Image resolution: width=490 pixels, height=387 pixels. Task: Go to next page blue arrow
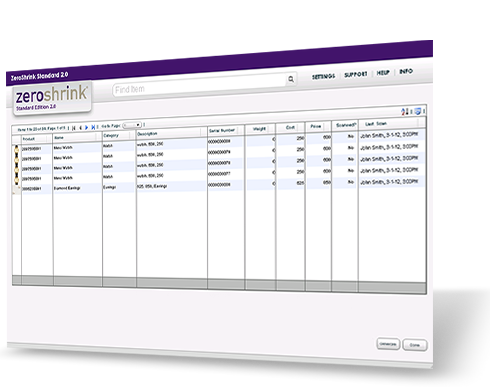[87, 127]
